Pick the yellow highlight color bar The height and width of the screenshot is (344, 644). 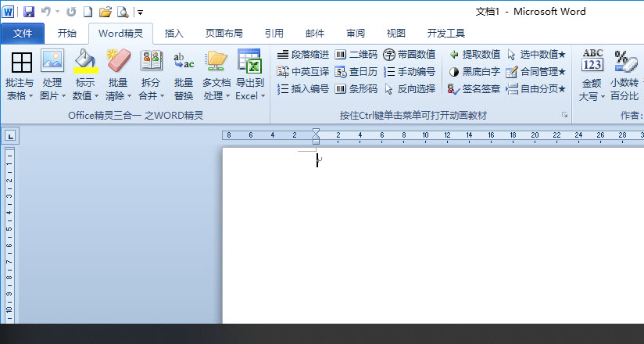(86, 70)
